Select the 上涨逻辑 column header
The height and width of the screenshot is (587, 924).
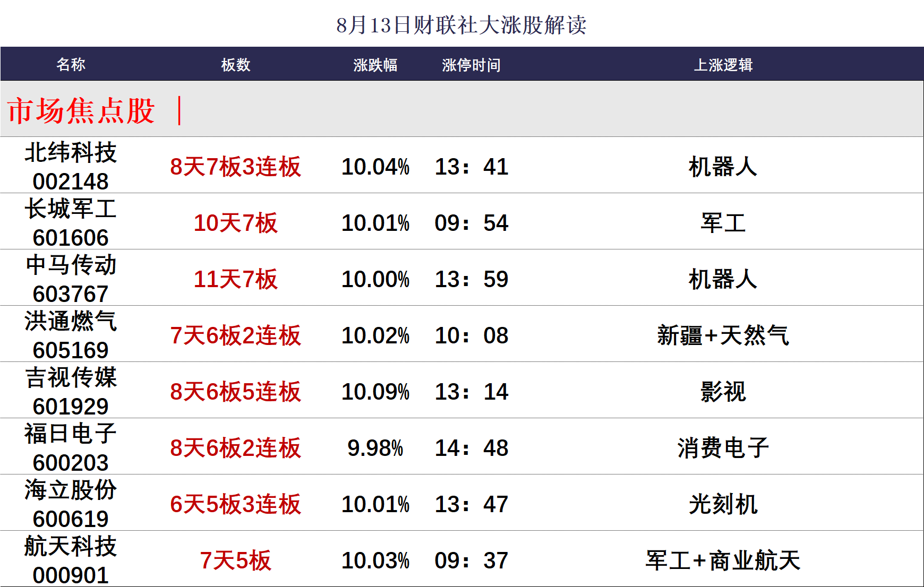[x=723, y=65]
